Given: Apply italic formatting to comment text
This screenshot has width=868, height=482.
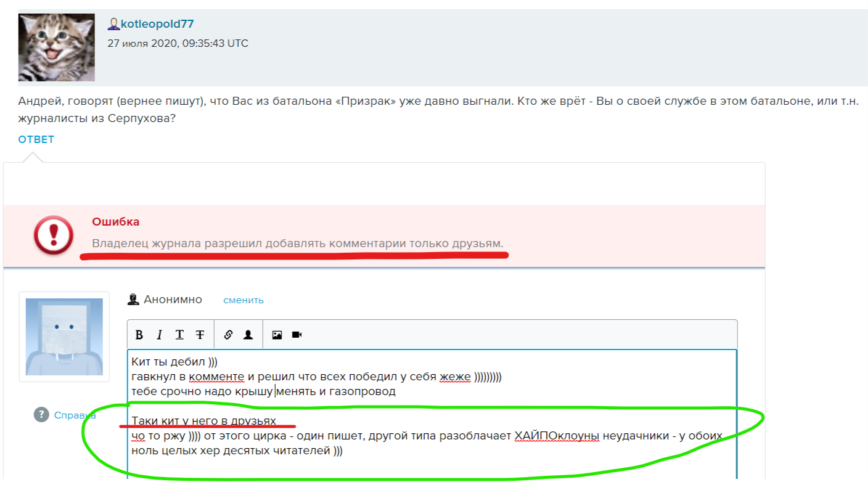Looking at the screenshot, I should (159, 335).
